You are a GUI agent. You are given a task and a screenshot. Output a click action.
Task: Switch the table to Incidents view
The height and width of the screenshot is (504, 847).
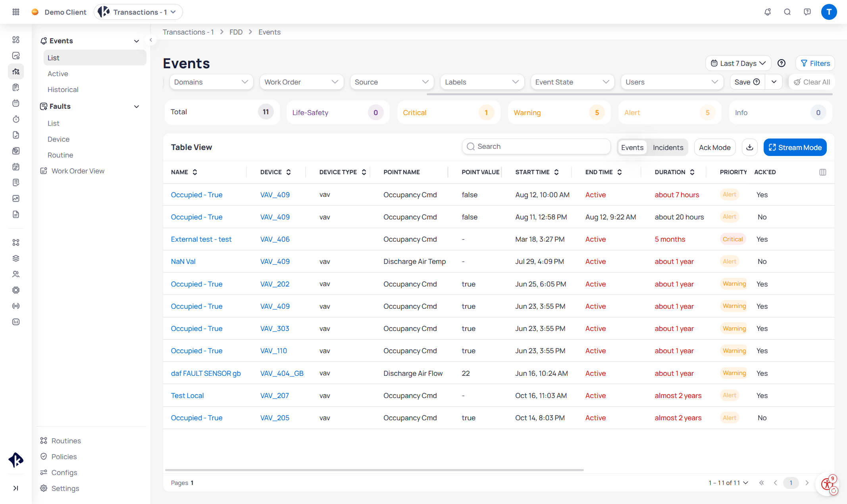pyautogui.click(x=668, y=148)
